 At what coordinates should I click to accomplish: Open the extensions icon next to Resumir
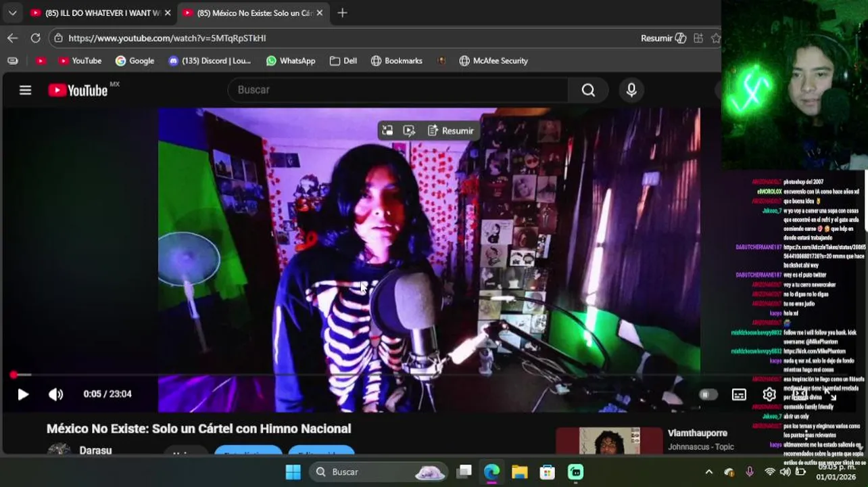point(698,38)
